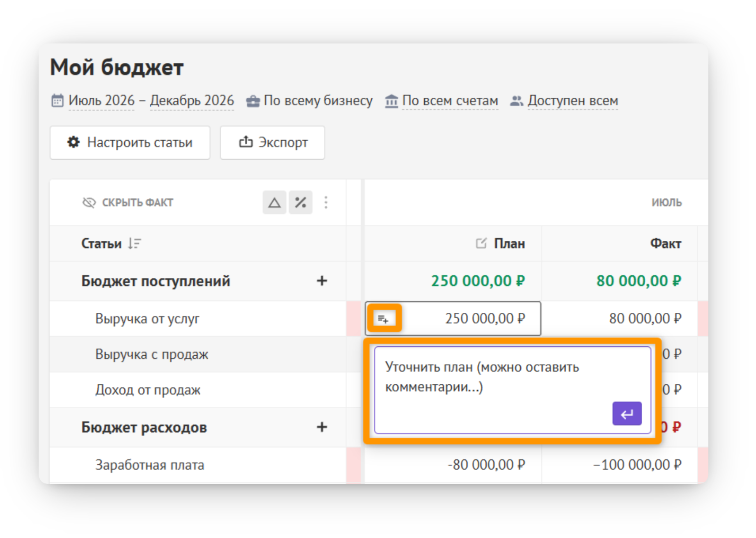Click the plan detail icon in Выручка от услуг
This screenshot has width=756, height=538.
click(x=384, y=319)
